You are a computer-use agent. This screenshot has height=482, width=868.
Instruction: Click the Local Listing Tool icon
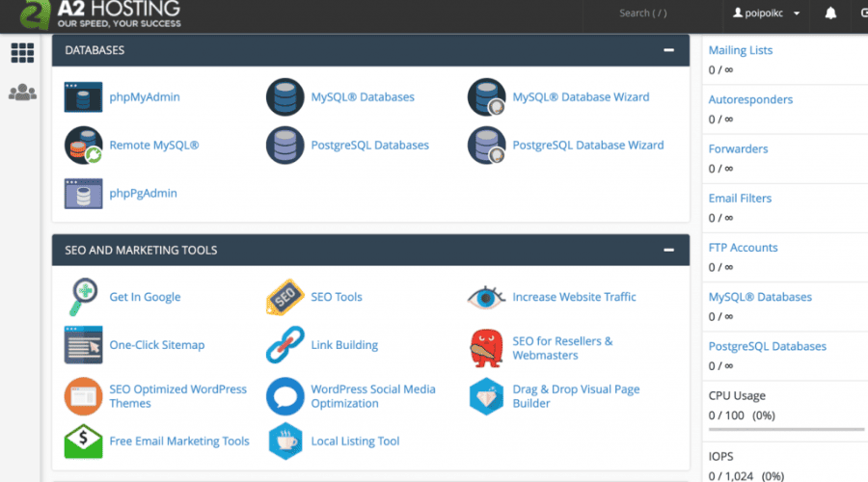point(285,442)
